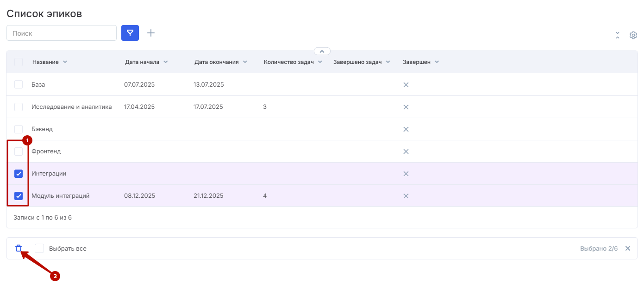Image resolution: width=644 pixels, height=290 pixels.
Task: Click the Количество задач column header
Action: coord(289,62)
